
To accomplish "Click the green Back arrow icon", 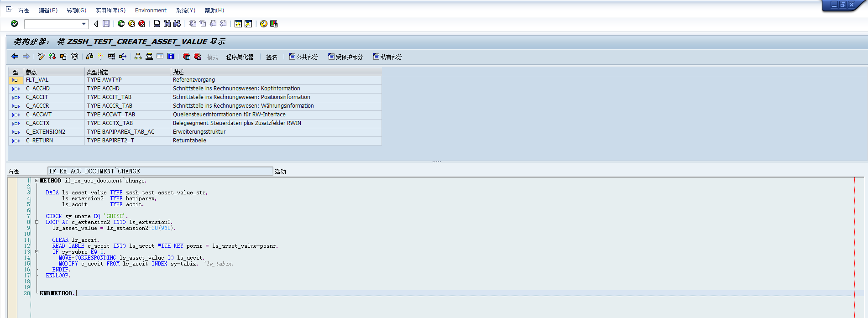I will point(121,24).
